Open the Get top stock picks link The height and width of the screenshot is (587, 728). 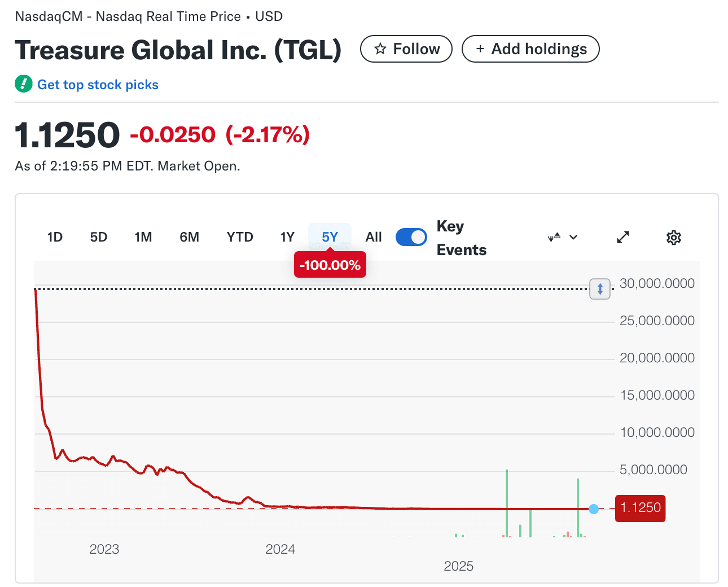tap(98, 85)
